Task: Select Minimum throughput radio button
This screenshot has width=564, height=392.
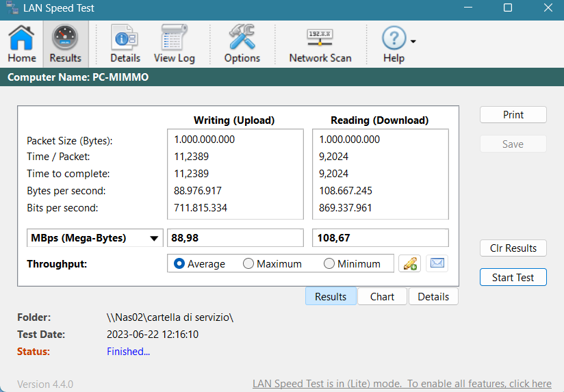Action: coord(329,263)
